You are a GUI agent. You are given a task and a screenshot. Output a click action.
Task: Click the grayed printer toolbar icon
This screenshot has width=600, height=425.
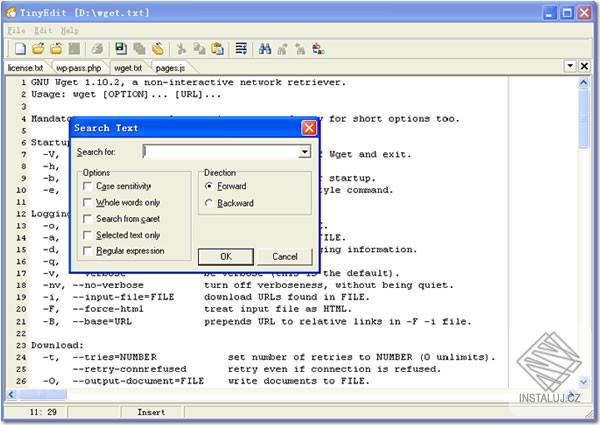click(x=98, y=49)
